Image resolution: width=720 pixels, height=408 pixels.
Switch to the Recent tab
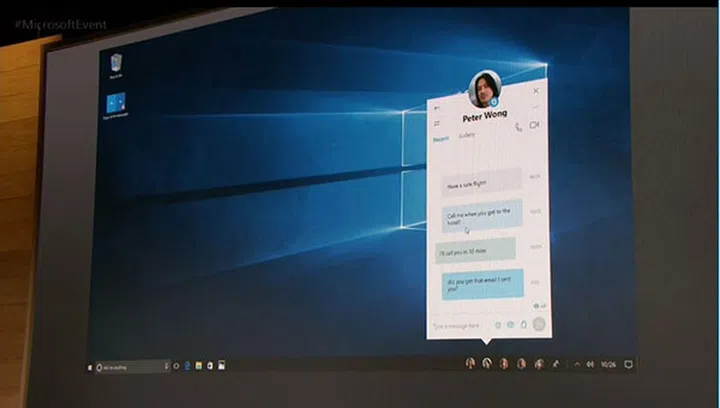(x=441, y=139)
